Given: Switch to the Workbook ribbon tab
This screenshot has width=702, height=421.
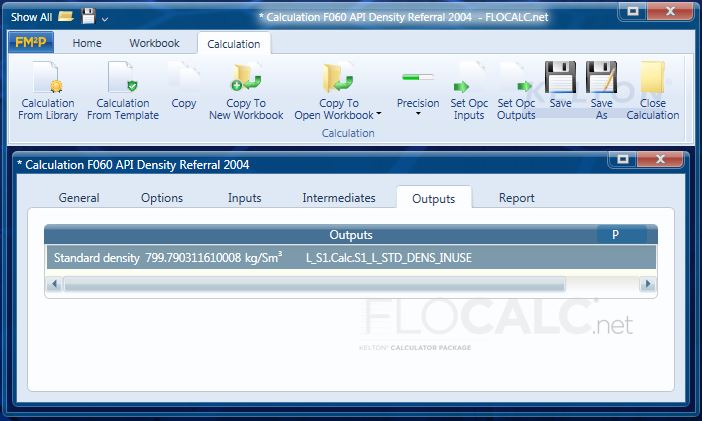Looking at the screenshot, I should coord(154,43).
